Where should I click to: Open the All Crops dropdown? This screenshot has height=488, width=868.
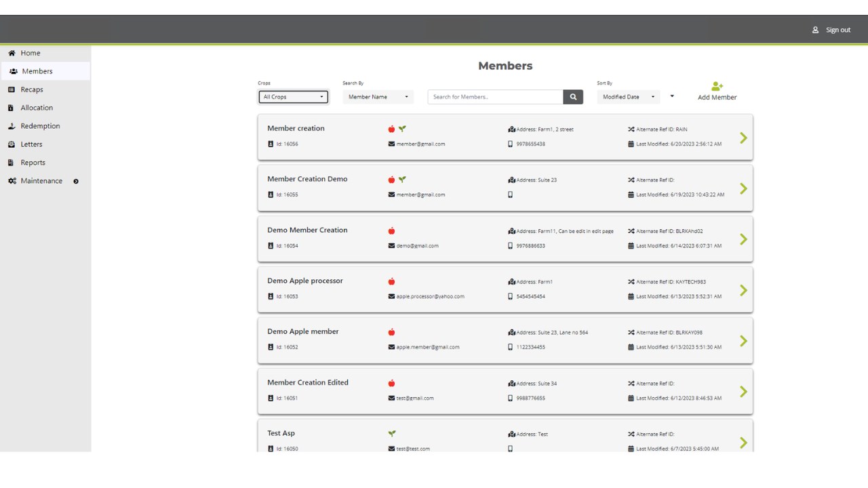(x=293, y=97)
